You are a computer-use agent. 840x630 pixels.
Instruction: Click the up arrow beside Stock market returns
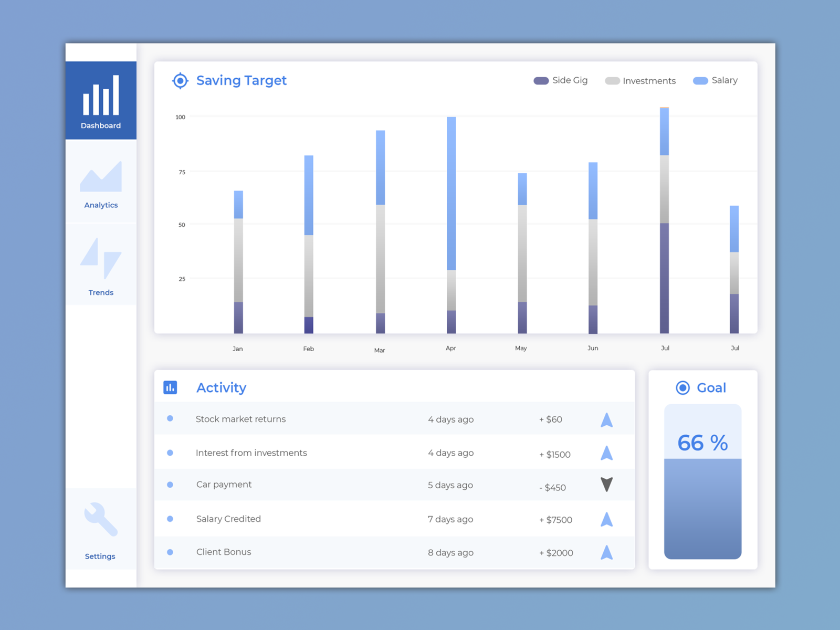click(x=606, y=419)
